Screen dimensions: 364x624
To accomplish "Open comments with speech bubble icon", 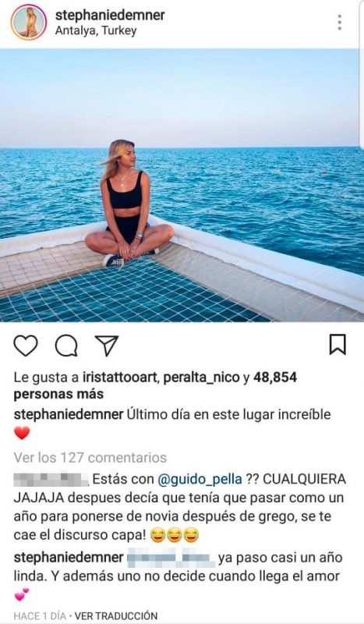I will click(x=66, y=345).
